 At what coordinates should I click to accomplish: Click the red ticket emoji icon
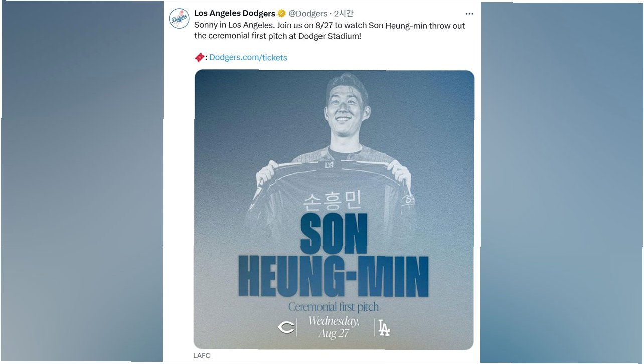(x=199, y=57)
